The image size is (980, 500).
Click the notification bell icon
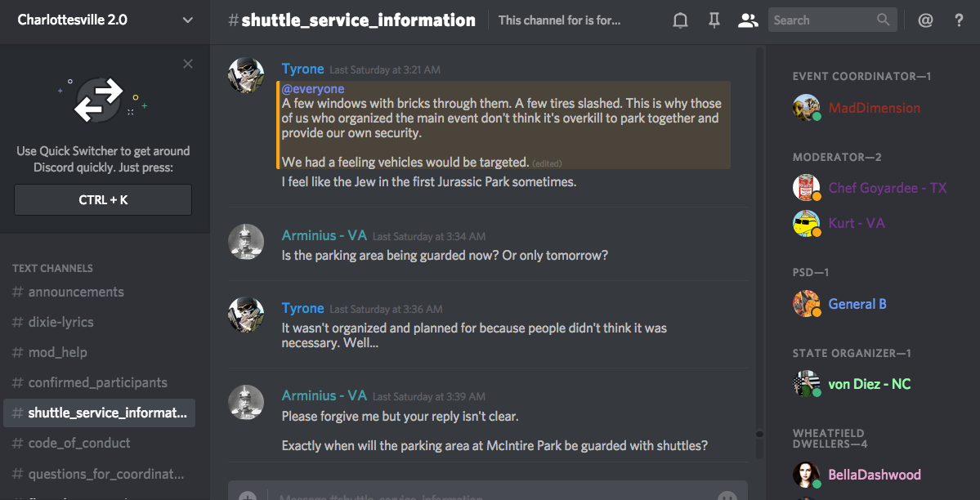pyautogui.click(x=680, y=20)
